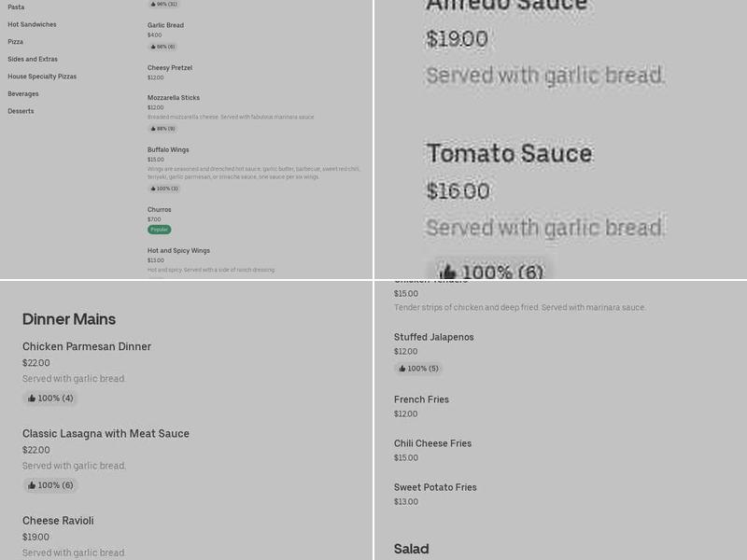Screen dimensions: 747x560
Task: Select the 100% (6) rating for Classic Lasagna
Action: pos(49,484)
